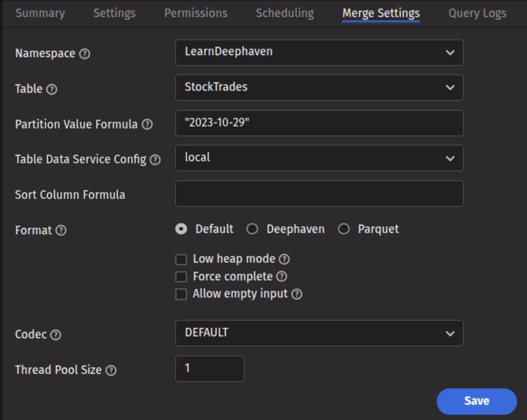Viewport: 527px width, 420px height.
Task: Click Partition Value Formula help icon
Action: pyautogui.click(x=147, y=125)
